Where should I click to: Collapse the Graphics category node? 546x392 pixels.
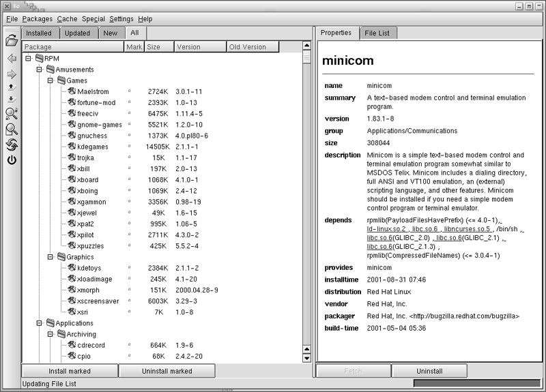pyautogui.click(x=51, y=258)
